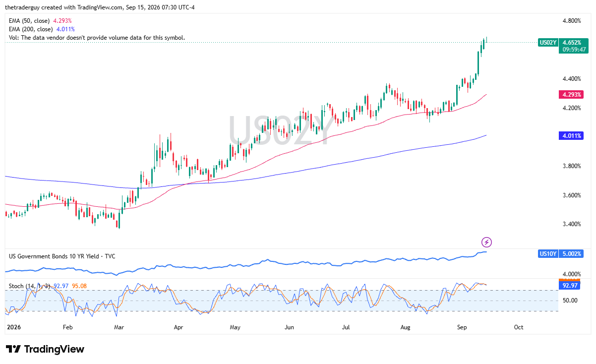Screen dimensions: 596x364
Task: Click the 4.400% price axis label
Action: point(572,79)
